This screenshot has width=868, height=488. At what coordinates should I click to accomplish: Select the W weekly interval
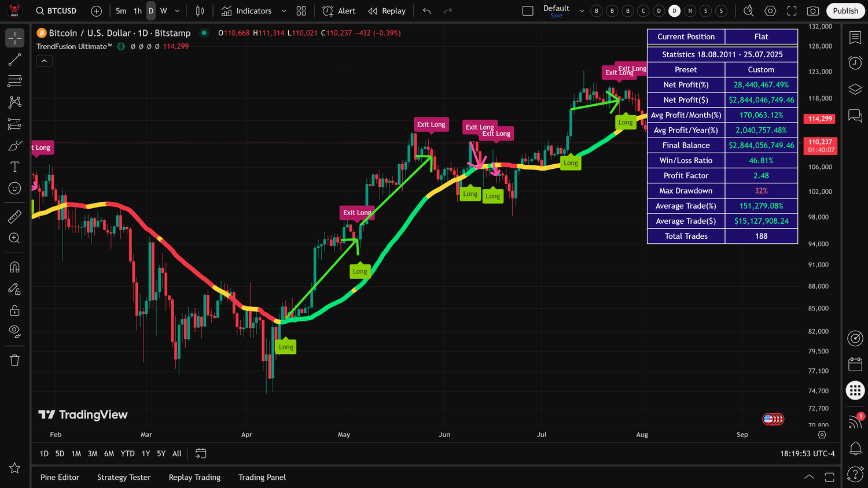pyautogui.click(x=164, y=11)
